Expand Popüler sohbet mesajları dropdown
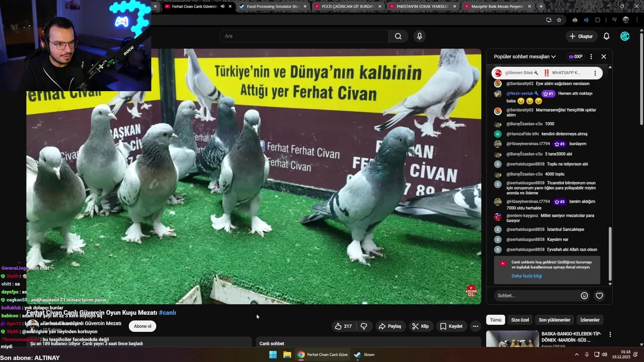The height and width of the screenshot is (362, 644). click(525, 57)
